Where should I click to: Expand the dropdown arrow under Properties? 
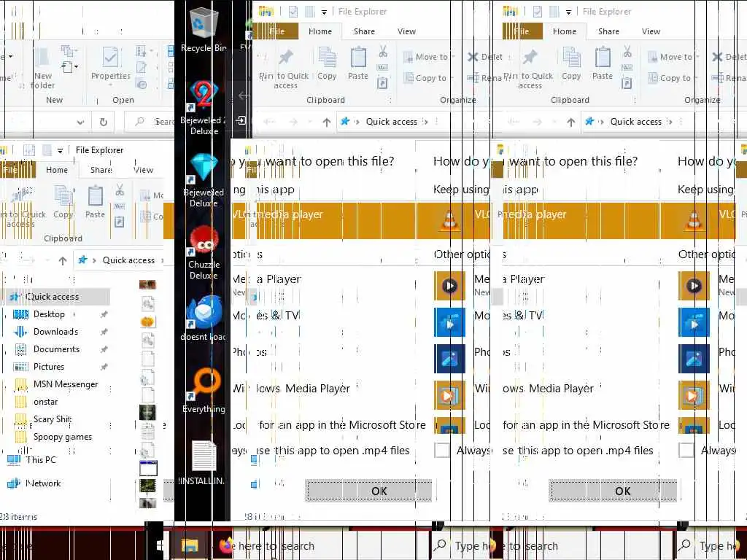111,85
